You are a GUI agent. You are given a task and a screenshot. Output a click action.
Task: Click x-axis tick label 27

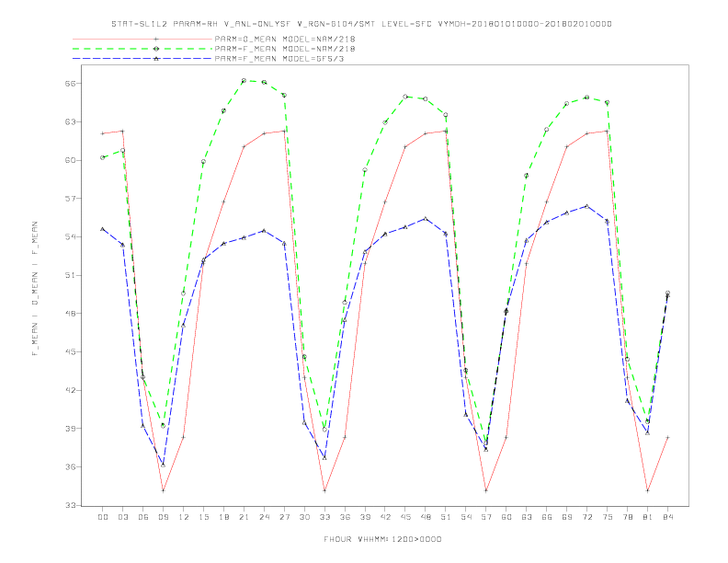284,517
